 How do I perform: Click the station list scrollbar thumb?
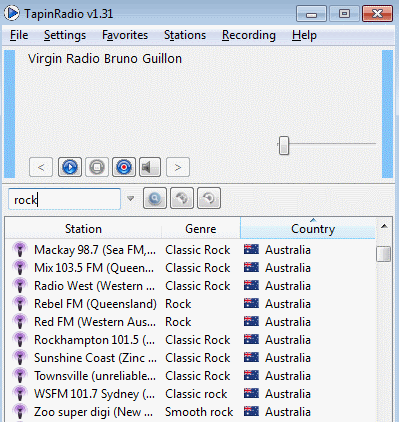(383, 254)
